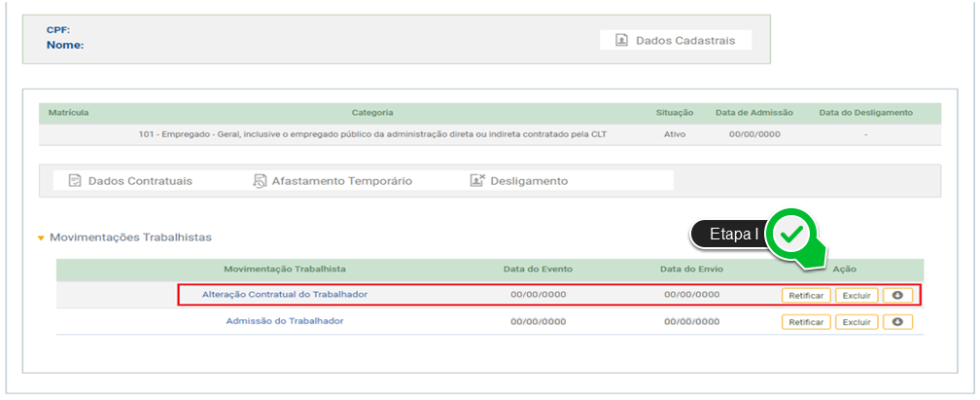
Task: Click the Dados Cadastrais person icon
Action: point(621,40)
